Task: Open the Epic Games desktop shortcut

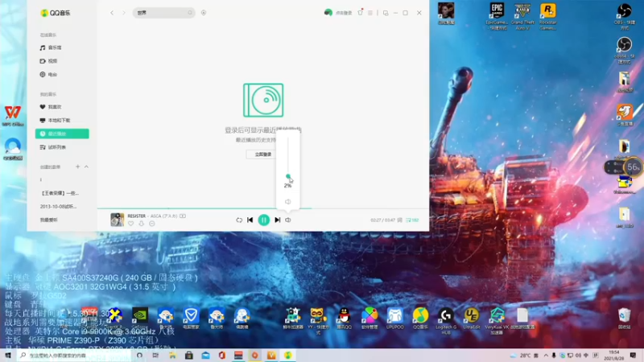Action: click(x=497, y=16)
